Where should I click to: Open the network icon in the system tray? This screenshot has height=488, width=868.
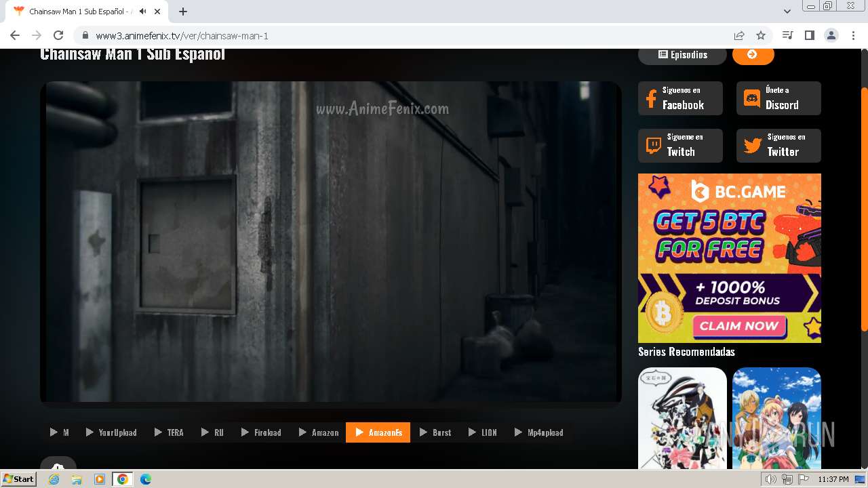[787, 479]
